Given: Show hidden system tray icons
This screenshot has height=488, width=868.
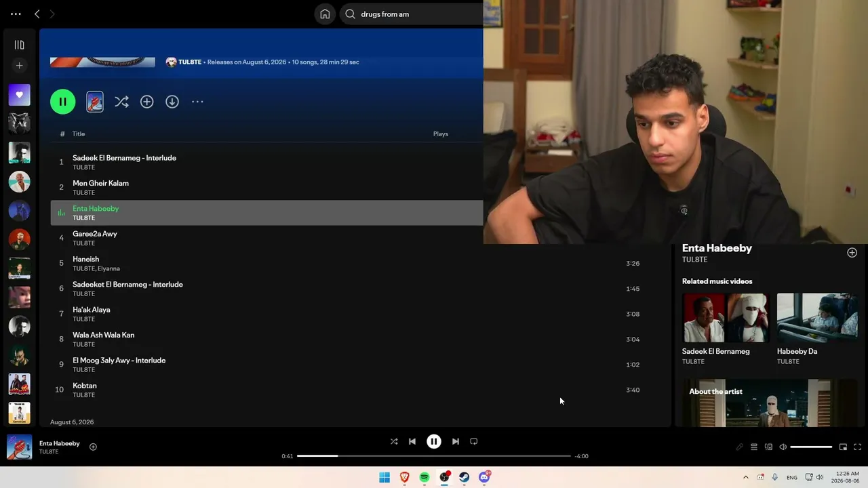Looking at the screenshot, I should [x=746, y=477].
